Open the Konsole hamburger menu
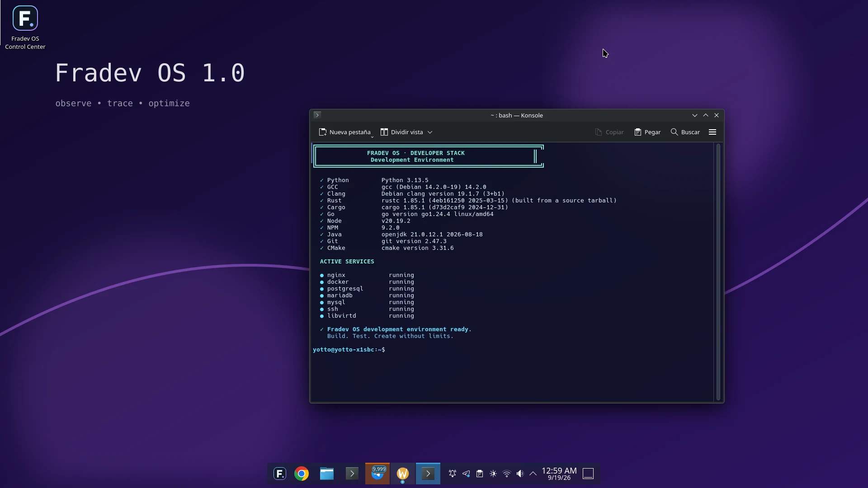Image resolution: width=868 pixels, height=488 pixels. [x=712, y=132]
